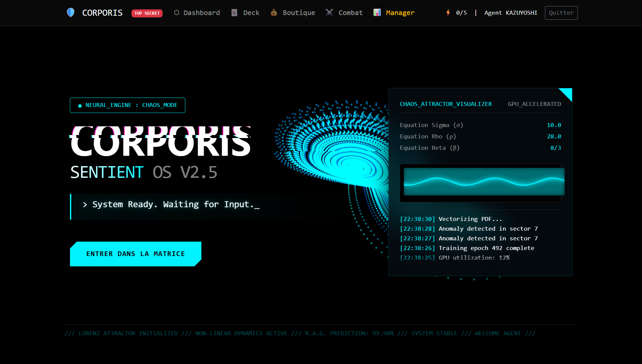Click the SENTIENT OS V2.5 subtitle
The height and width of the screenshot is (364, 642).
[144, 172]
